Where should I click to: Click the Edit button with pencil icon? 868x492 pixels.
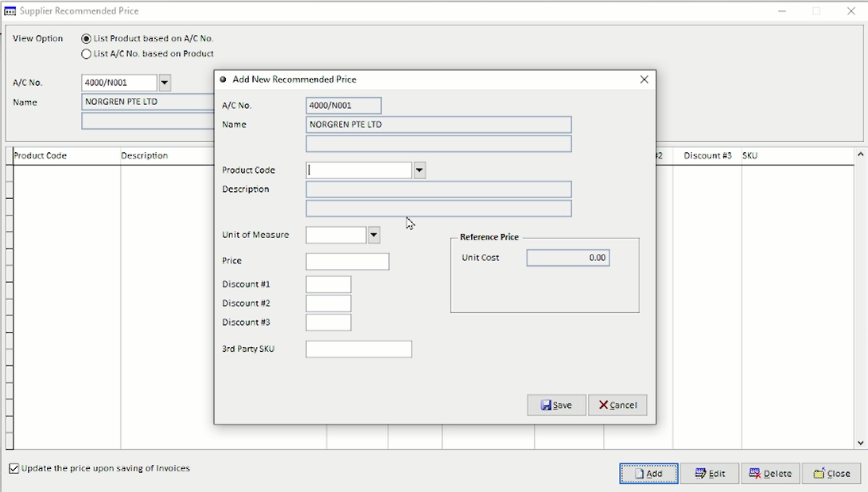(x=710, y=474)
